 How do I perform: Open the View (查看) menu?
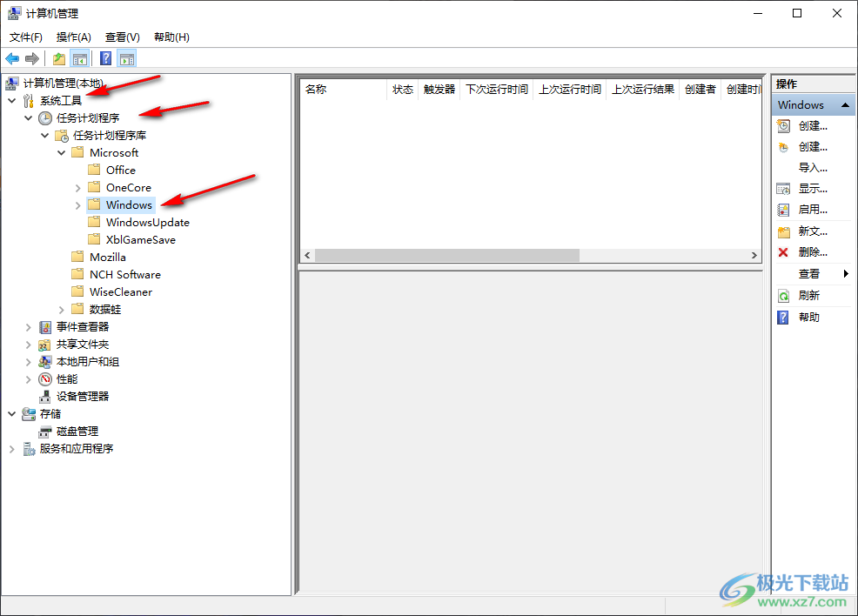(123, 37)
